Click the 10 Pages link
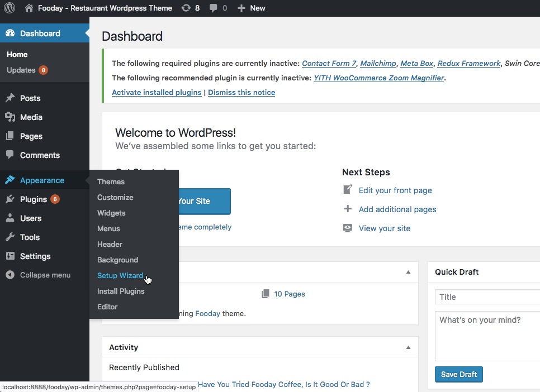Image resolution: width=540 pixels, height=392 pixels. (x=290, y=294)
